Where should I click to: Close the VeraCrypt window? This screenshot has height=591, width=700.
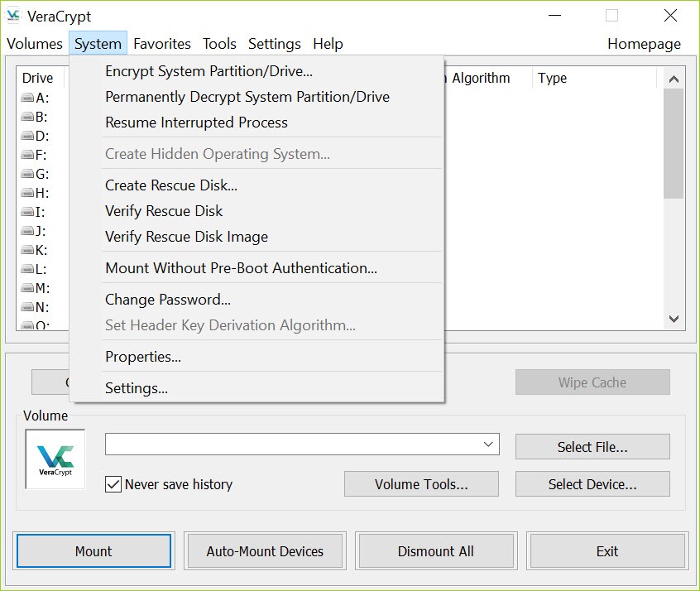(x=670, y=16)
